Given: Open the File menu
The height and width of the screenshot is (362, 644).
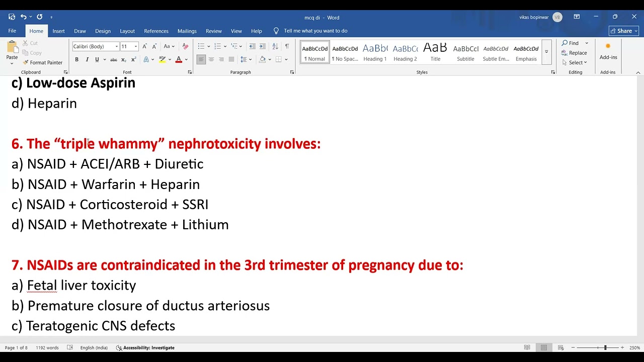Looking at the screenshot, I should [12, 31].
